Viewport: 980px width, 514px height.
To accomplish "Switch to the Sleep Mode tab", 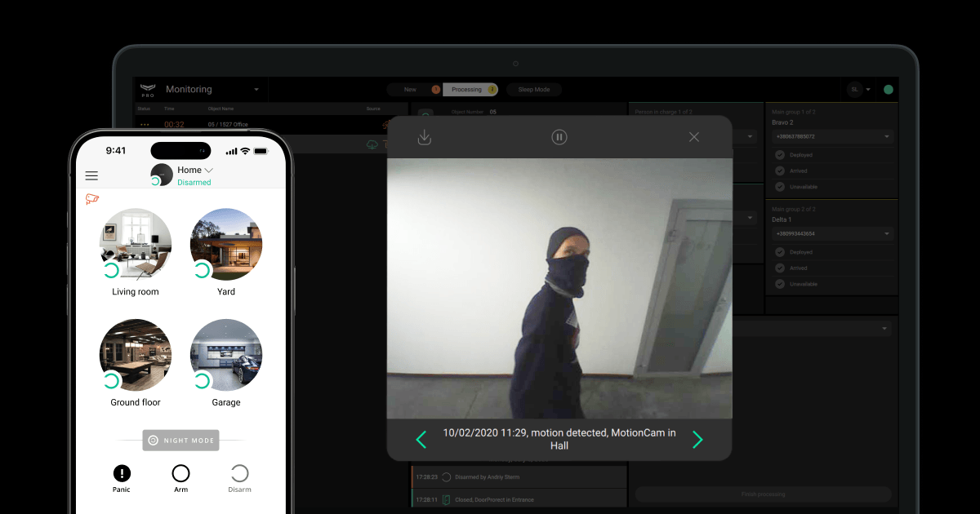I will coord(534,90).
